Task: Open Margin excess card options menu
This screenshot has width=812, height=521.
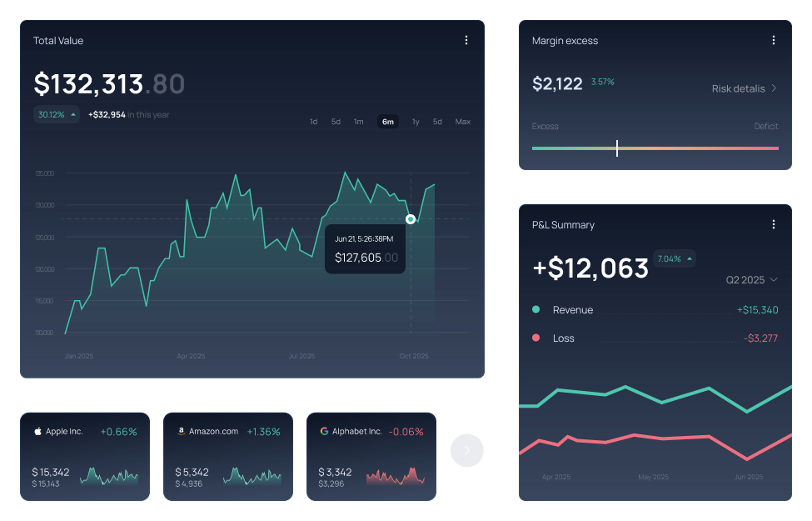Action: point(774,39)
